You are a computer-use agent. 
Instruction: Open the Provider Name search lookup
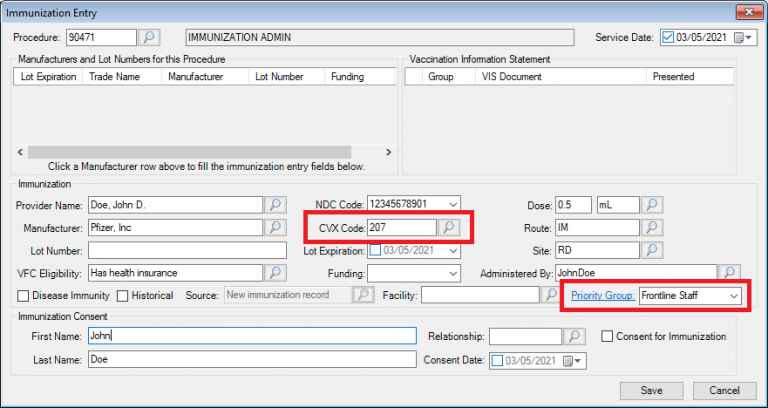coord(275,205)
